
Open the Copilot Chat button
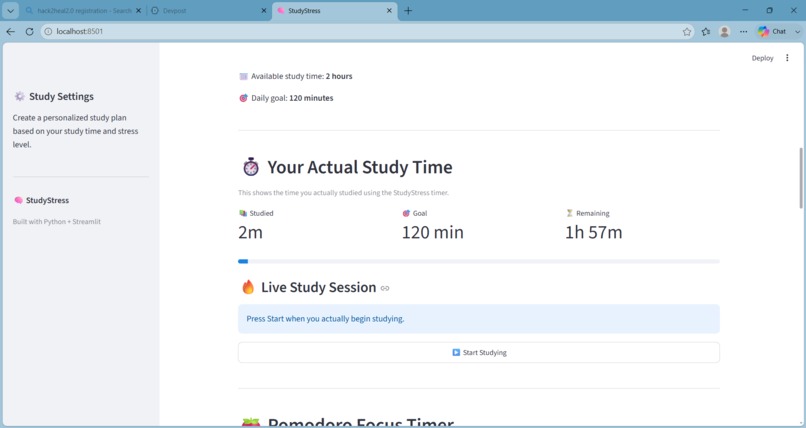click(772, 31)
